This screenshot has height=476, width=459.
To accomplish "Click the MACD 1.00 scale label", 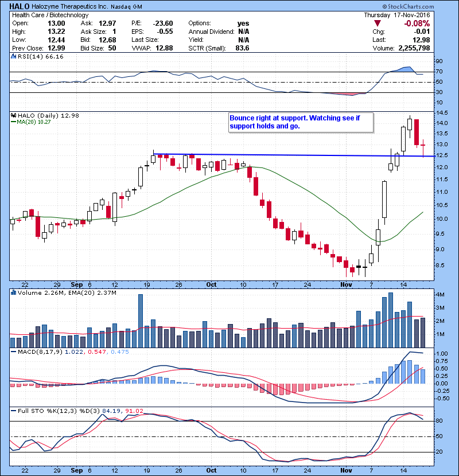I will 442,354.
